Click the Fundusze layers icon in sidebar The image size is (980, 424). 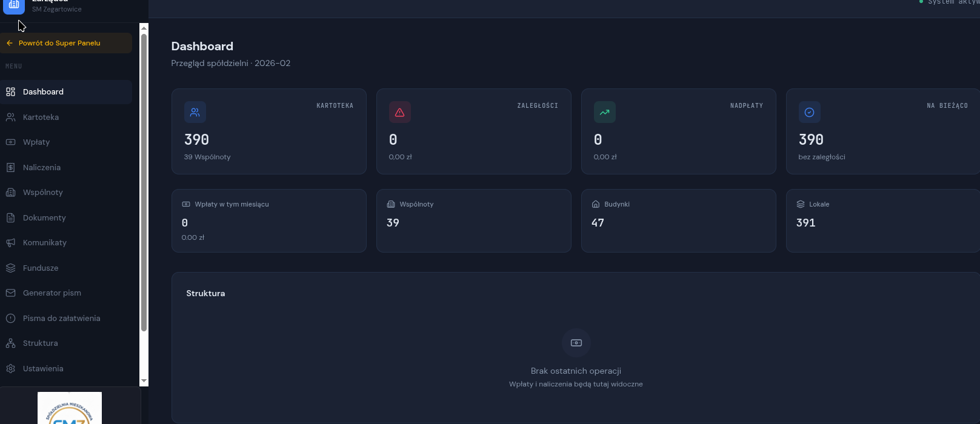tap(10, 268)
